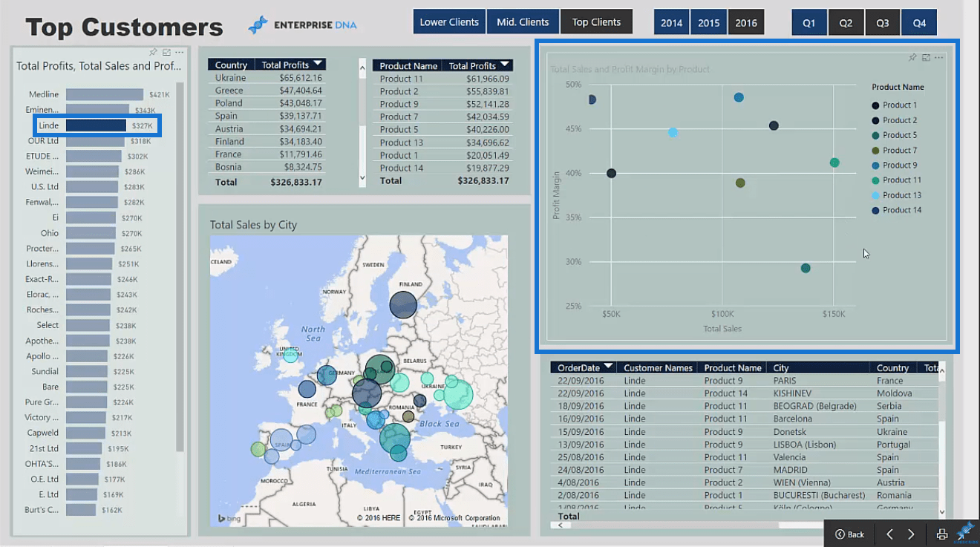Screen dimensions: 980x547
Task: Click Product 13 legend color dot
Action: pyautogui.click(x=876, y=195)
